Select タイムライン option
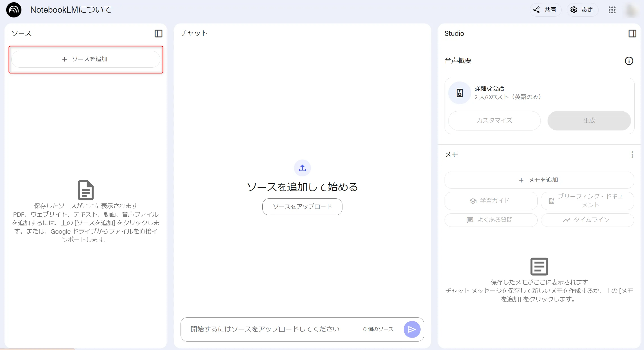This screenshot has width=644, height=350. (588, 220)
